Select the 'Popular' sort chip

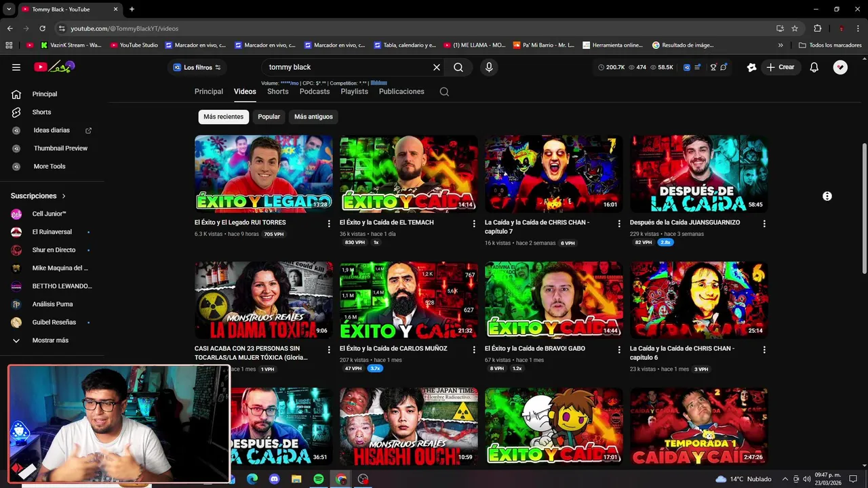pos(269,117)
